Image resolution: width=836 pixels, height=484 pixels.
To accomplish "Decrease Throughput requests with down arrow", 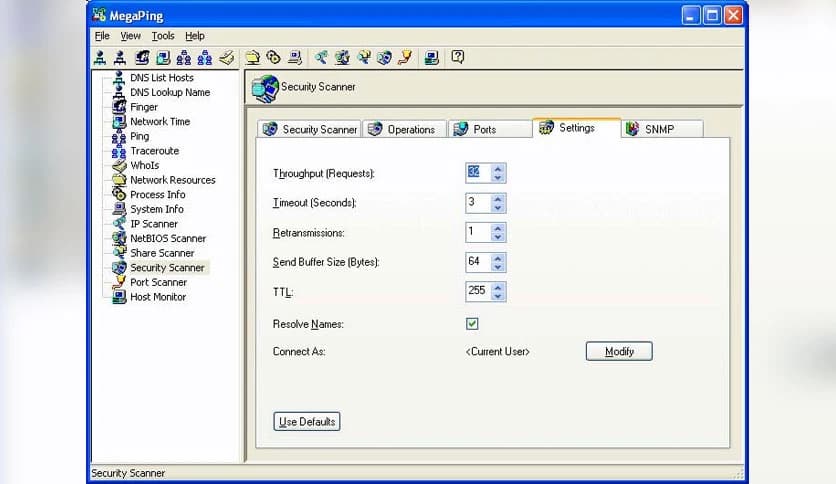I will pos(498,178).
